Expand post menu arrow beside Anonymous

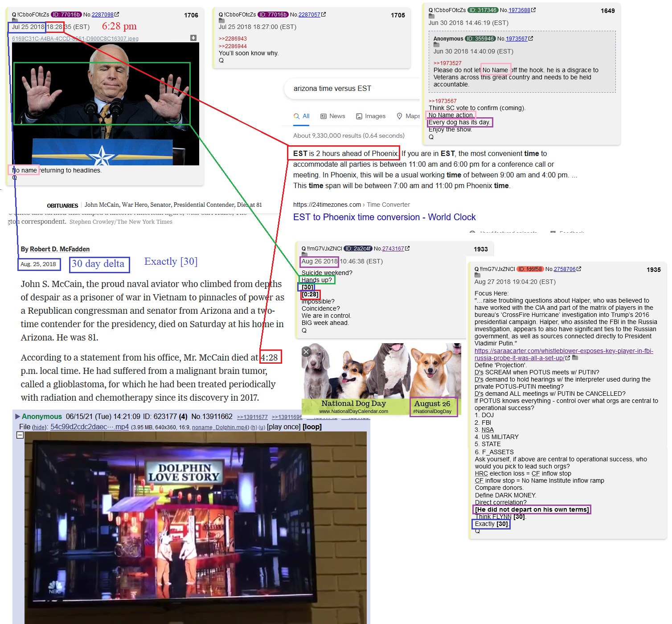[18, 416]
